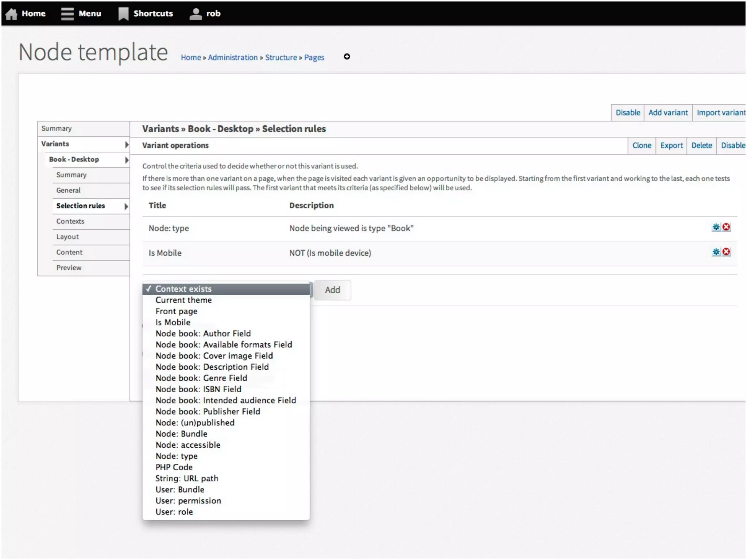Open settings gear for Is Mobile rule

tap(716, 252)
